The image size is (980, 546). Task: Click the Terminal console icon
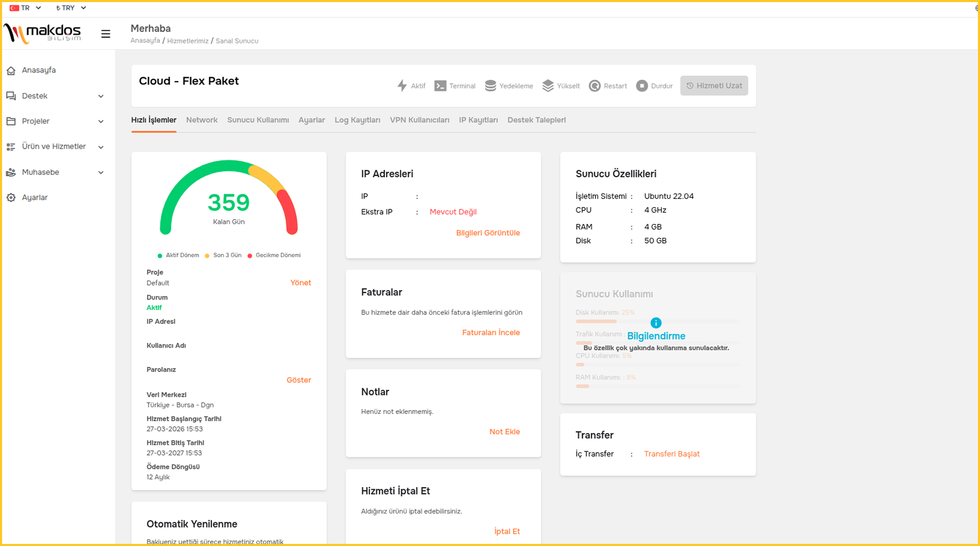pyautogui.click(x=440, y=86)
